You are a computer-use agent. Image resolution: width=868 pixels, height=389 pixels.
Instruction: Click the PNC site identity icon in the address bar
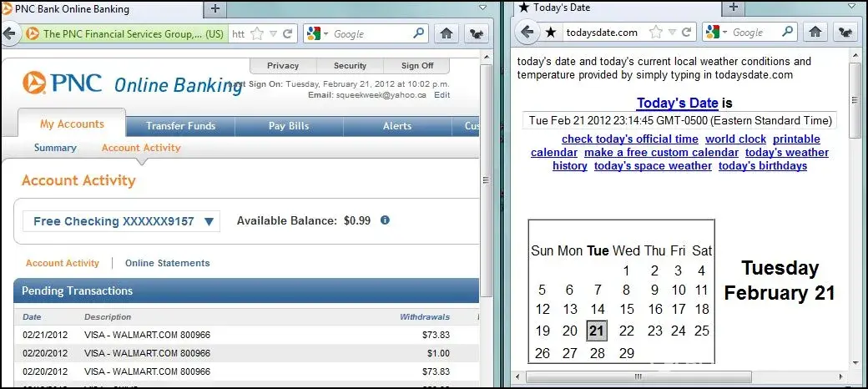[33, 33]
